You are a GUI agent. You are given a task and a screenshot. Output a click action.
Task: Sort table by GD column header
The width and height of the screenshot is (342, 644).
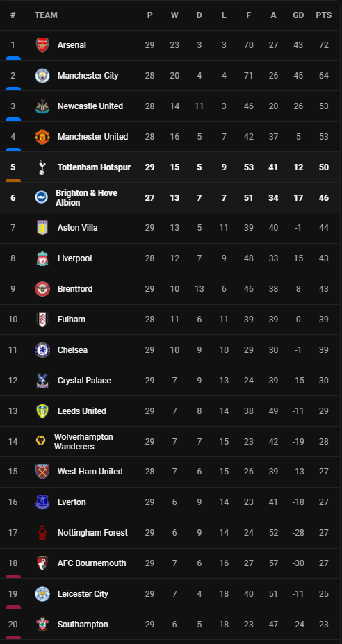pos(298,15)
